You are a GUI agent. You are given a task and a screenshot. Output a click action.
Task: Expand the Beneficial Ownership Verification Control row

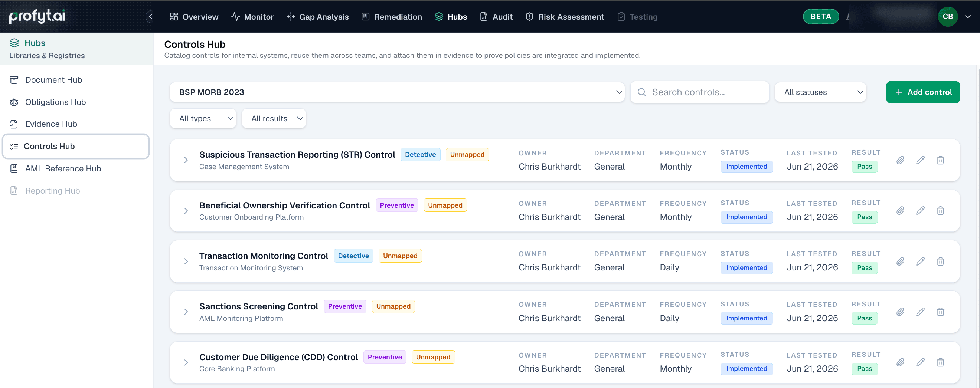(186, 211)
